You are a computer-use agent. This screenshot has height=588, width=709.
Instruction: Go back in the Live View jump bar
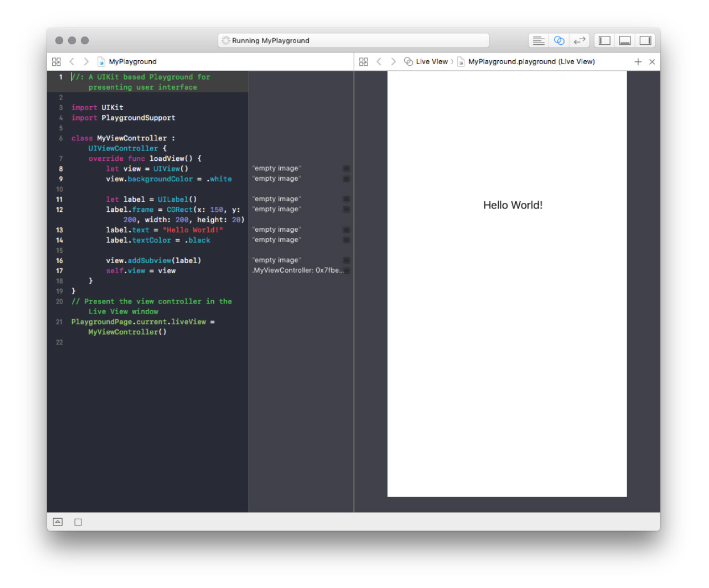coord(379,62)
